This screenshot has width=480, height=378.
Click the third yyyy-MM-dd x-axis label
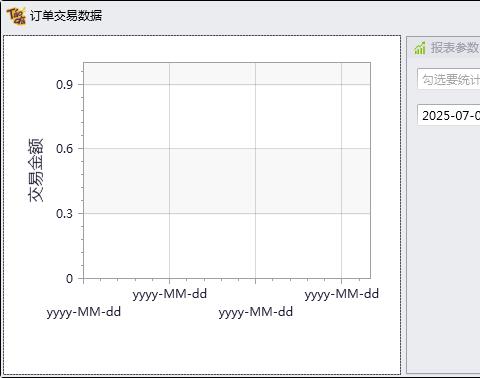click(x=256, y=312)
